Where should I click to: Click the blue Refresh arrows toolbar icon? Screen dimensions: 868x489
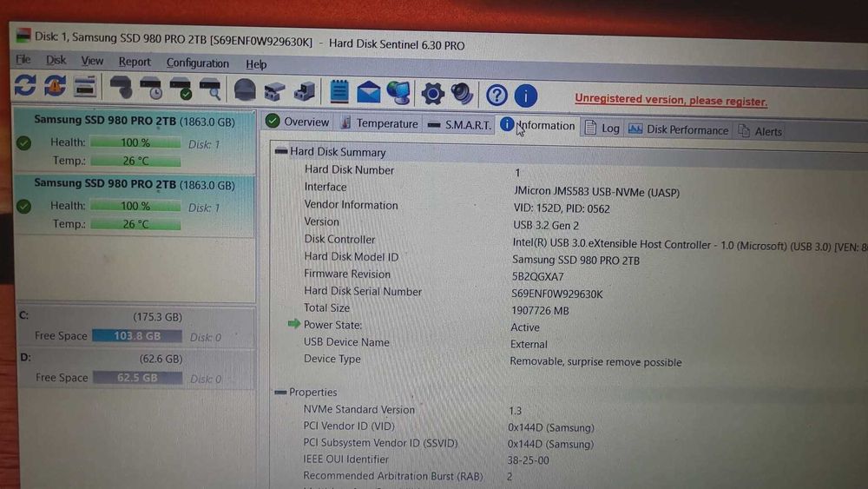click(x=25, y=85)
